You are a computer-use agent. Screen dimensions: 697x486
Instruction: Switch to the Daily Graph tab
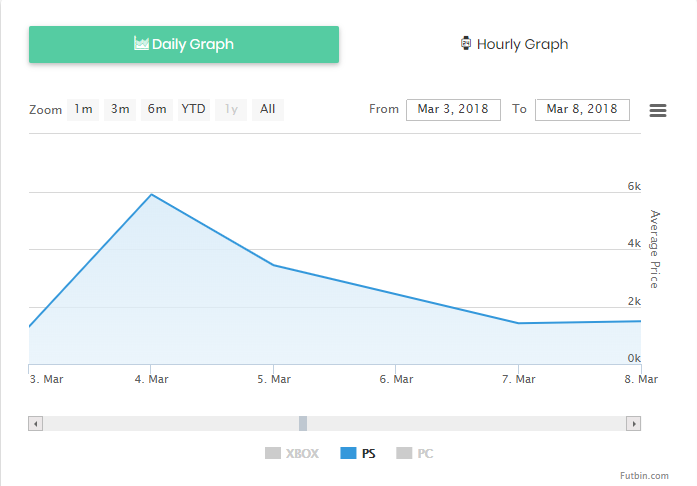[184, 44]
